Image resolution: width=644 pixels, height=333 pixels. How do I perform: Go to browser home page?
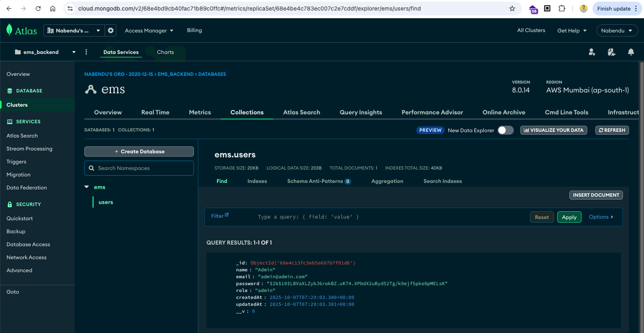pyautogui.click(x=53, y=9)
